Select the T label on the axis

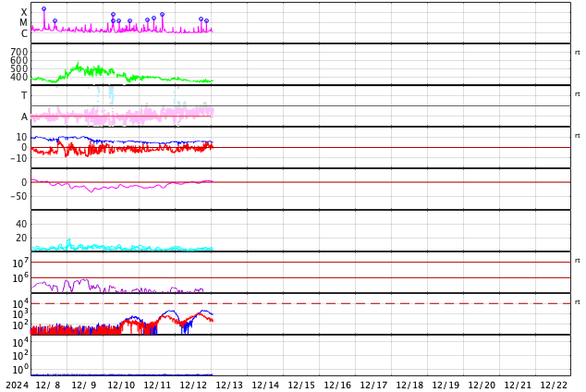coord(24,96)
